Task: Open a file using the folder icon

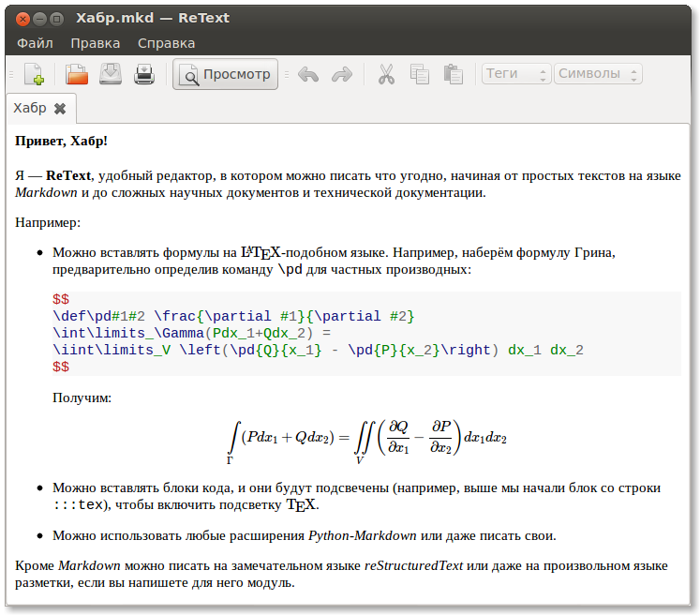Action: (76, 74)
